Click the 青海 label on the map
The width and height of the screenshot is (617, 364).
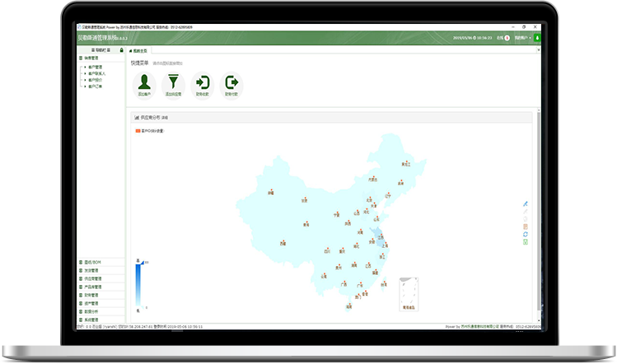pos(306,225)
